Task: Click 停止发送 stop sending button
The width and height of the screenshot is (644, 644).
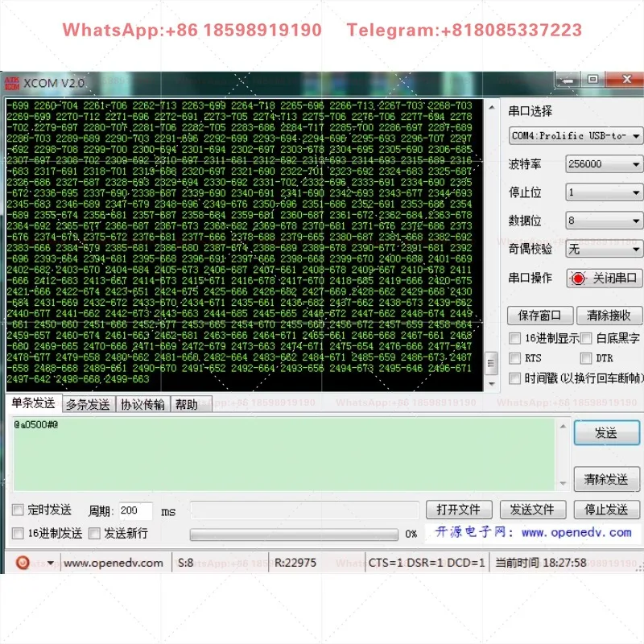Action: tap(607, 510)
